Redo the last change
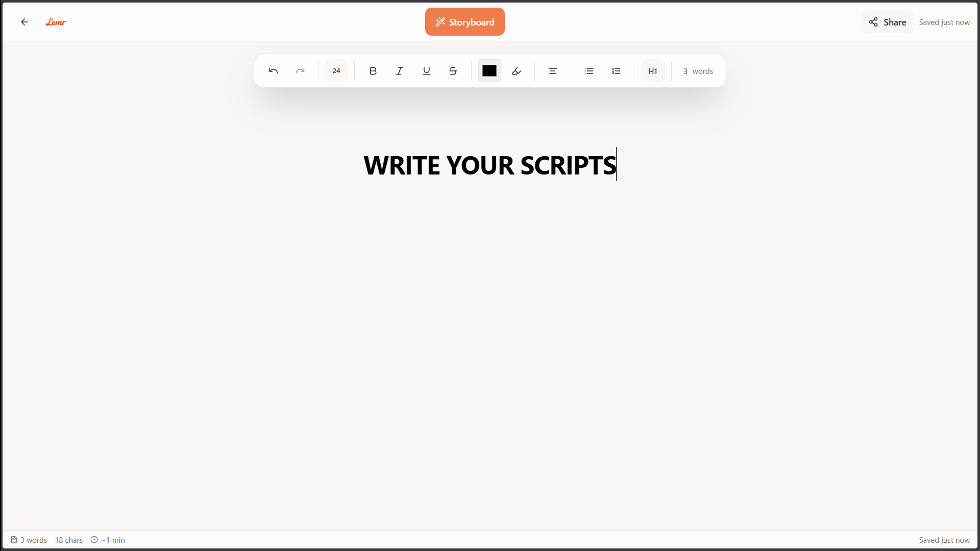The height and width of the screenshot is (551, 980). (300, 71)
